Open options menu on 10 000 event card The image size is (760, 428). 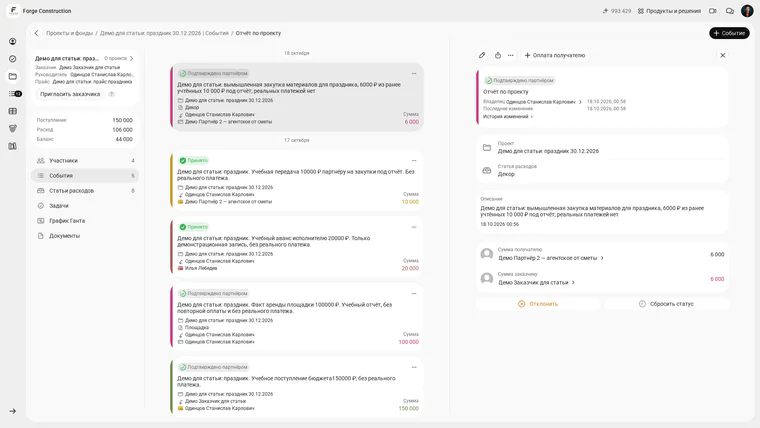coord(414,160)
